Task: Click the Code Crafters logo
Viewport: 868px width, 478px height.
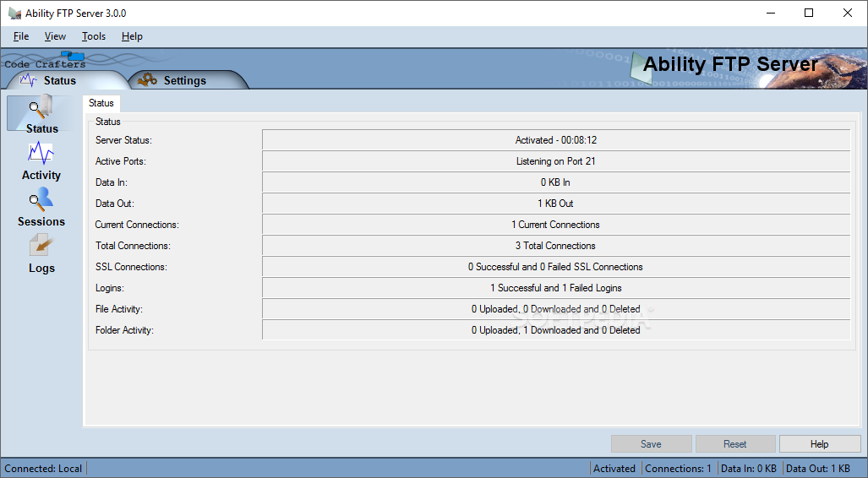Action: pos(46,61)
